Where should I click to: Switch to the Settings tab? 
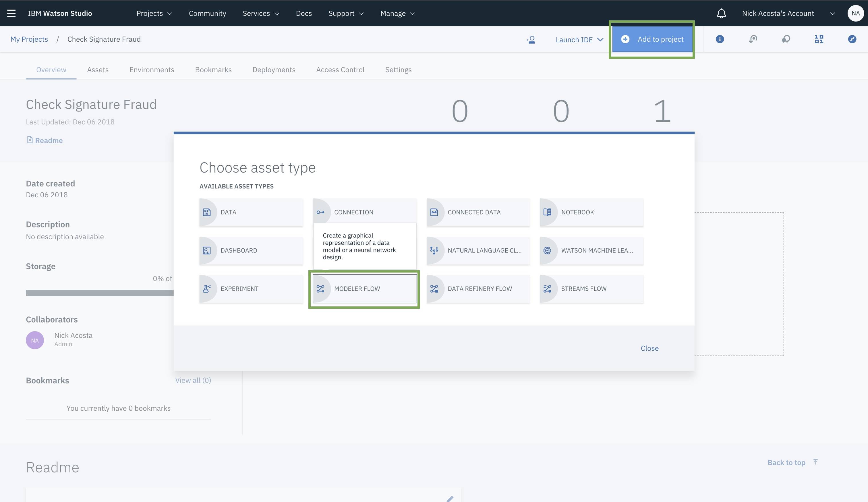click(x=398, y=69)
